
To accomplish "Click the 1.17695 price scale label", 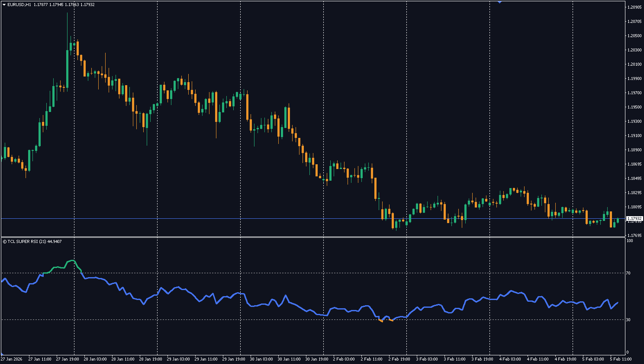I will [x=634, y=236].
